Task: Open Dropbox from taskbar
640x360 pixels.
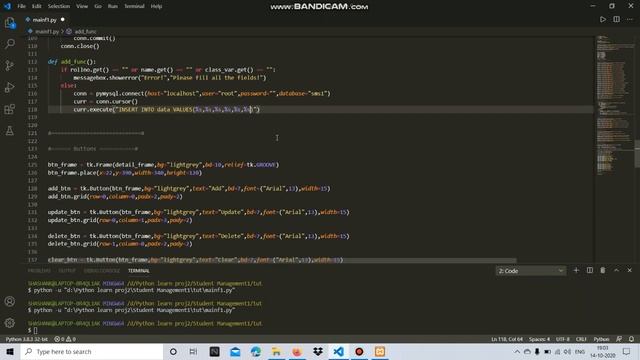Action: [x=318, y=351]
